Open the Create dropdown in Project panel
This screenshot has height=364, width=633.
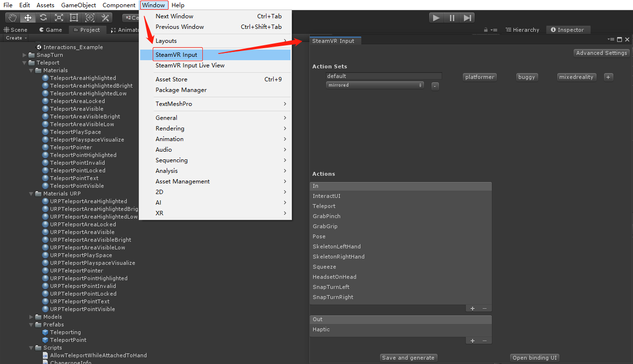[x=16, y=38]
